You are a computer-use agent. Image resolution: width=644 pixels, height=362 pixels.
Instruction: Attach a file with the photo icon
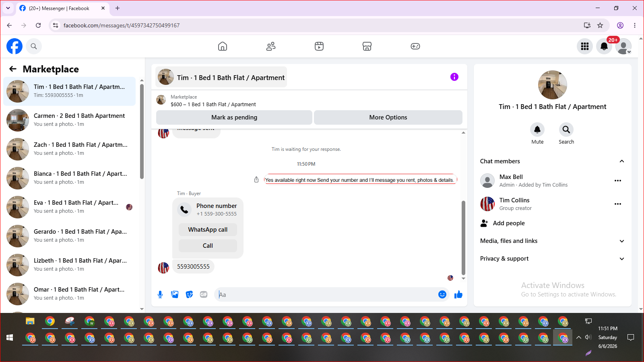click(175, 294)
